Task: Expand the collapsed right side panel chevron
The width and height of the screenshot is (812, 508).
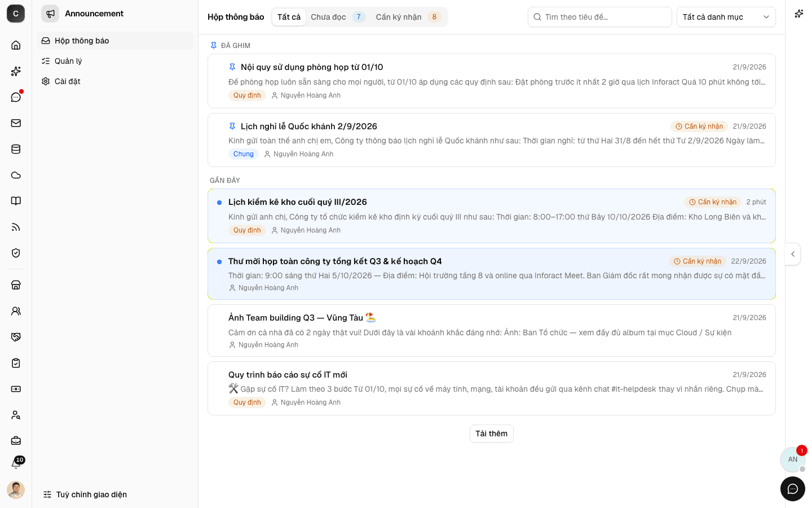Action: tap(793, 254)
